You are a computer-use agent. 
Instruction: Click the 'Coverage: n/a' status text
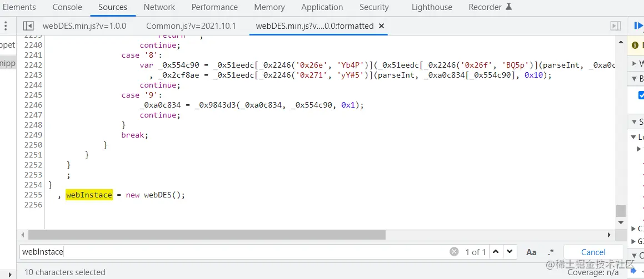593,272
